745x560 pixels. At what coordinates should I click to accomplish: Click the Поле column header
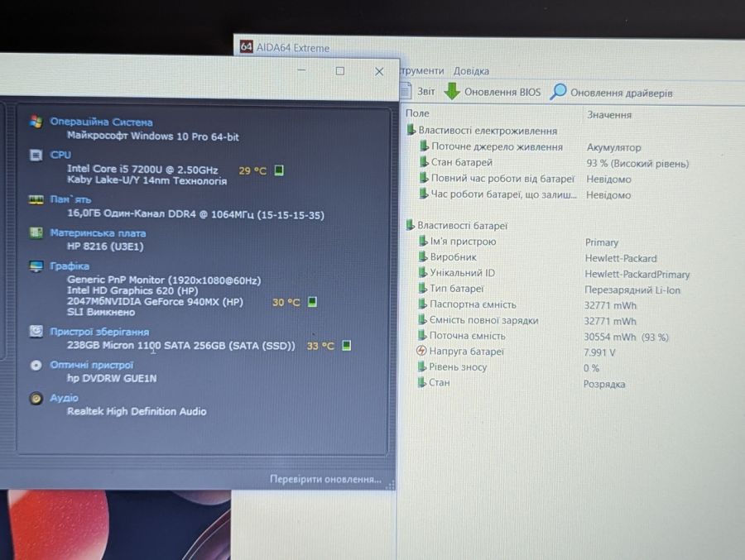click(417, 113)
